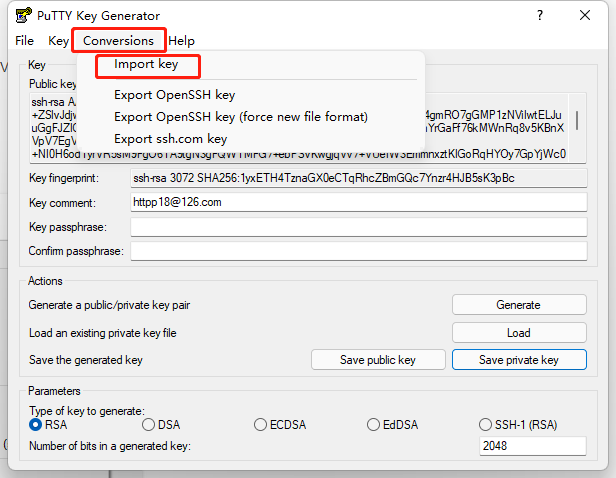Click the 'Parameters' group heading
Image resolution: width=616 pixels, height=478 pixels.
pos(54,391)
